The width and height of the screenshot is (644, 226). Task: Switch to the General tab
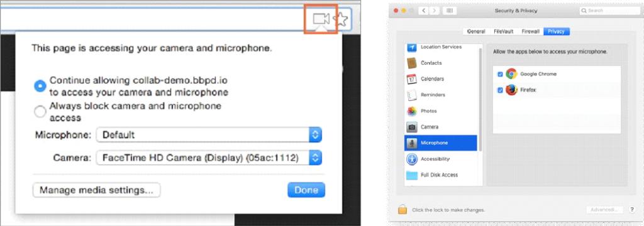pyautogui.click(x=476, y=31)
